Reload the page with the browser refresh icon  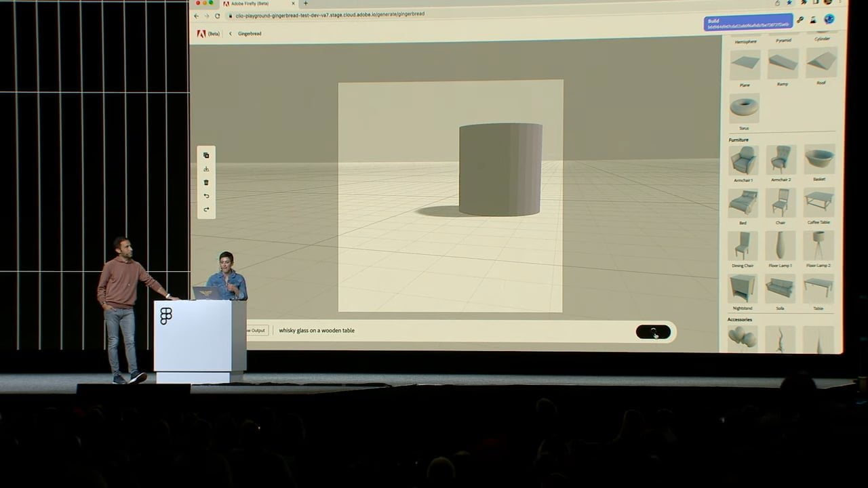click(217, 16)
